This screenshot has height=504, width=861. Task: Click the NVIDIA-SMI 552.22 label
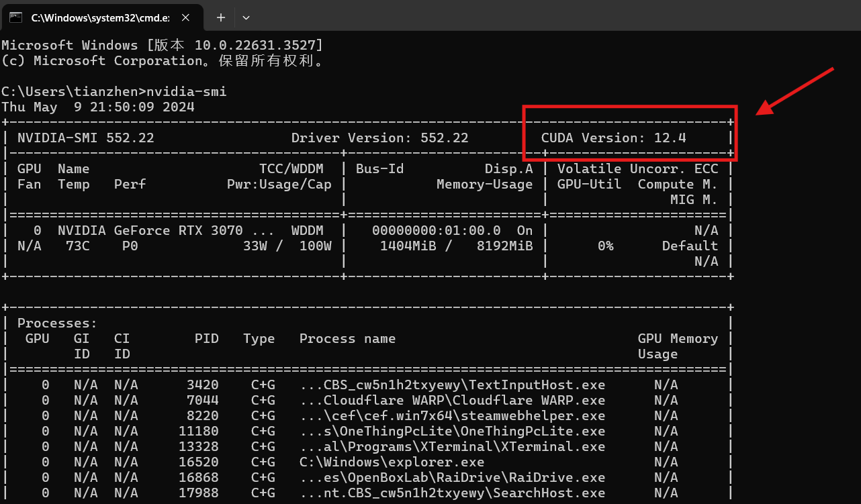pos(86,138)
